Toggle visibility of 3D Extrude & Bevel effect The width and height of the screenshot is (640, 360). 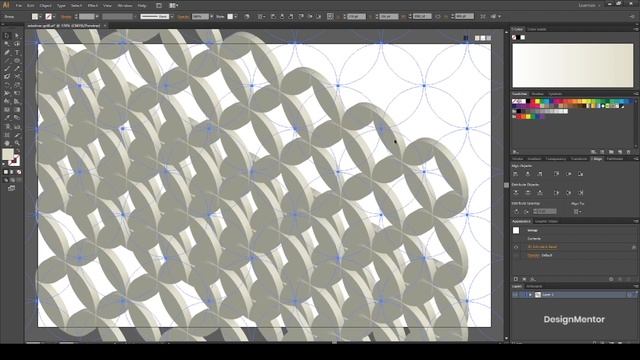pos(516,247)
